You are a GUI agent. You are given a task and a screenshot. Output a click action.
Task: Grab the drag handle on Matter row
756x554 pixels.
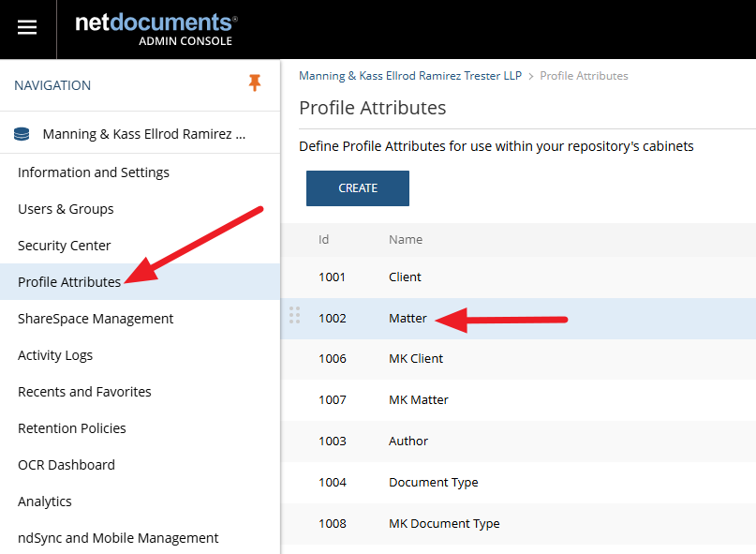[x=294, y=315]
